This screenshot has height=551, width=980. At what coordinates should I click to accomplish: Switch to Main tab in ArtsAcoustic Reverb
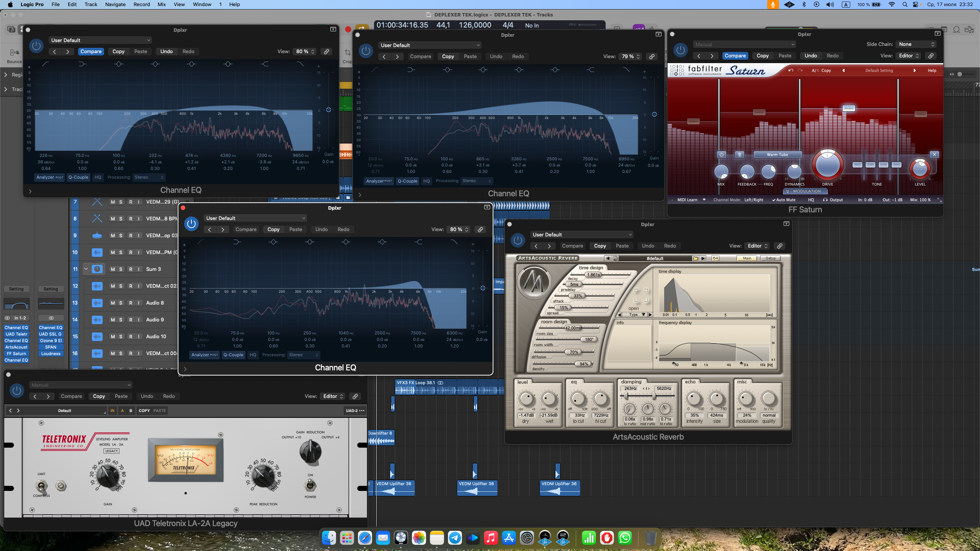(747, 258)
